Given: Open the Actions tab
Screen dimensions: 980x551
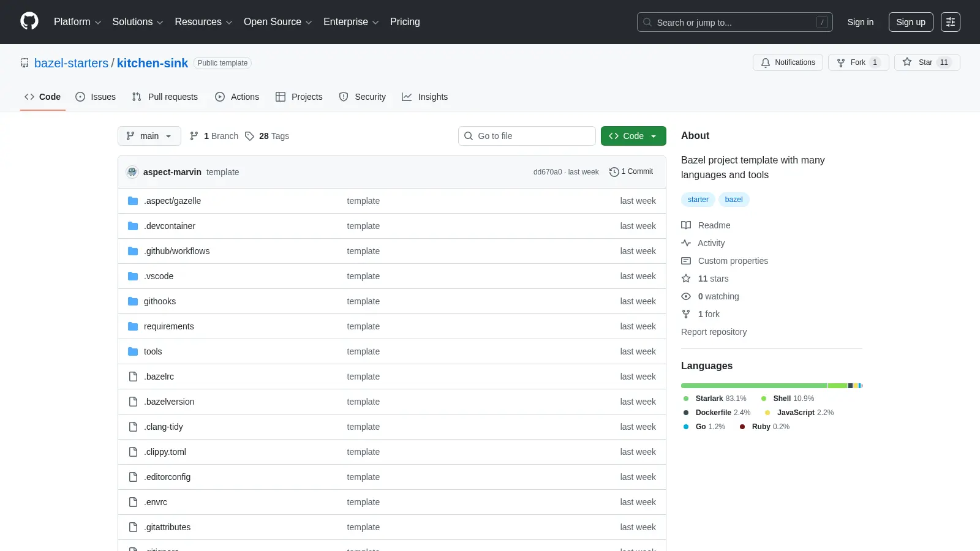Looking at the screenshot, I should [x=237, y=97].
